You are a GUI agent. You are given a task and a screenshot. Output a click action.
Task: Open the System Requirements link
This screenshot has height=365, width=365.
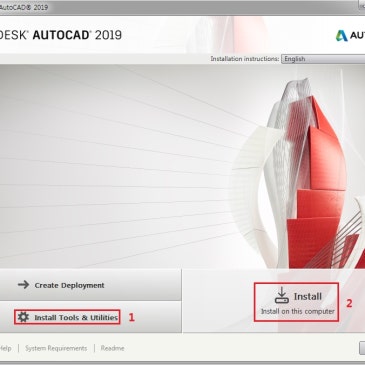coord(56,348)
